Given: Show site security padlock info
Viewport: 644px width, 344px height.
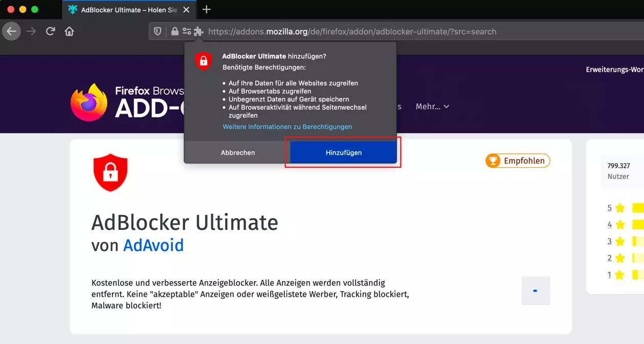Looking at the screenshot, I should pyautogui.click(x=174, y=31).
